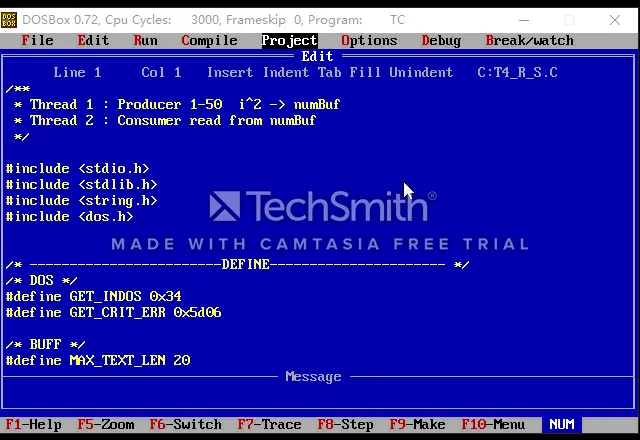
Task: Click the DEFINE separator comment line
Action: [238, 264]
